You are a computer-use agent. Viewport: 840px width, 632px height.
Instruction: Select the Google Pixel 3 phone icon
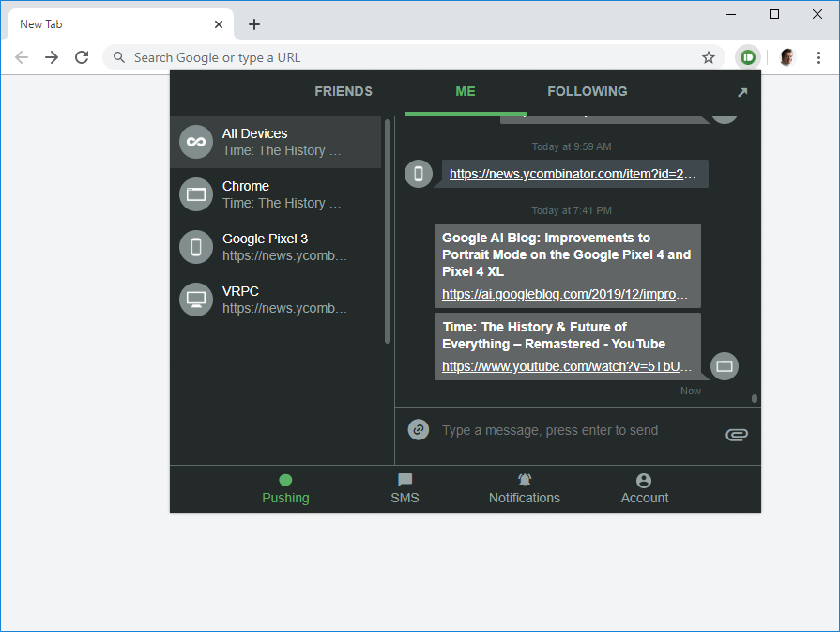[x=196, y=247]
